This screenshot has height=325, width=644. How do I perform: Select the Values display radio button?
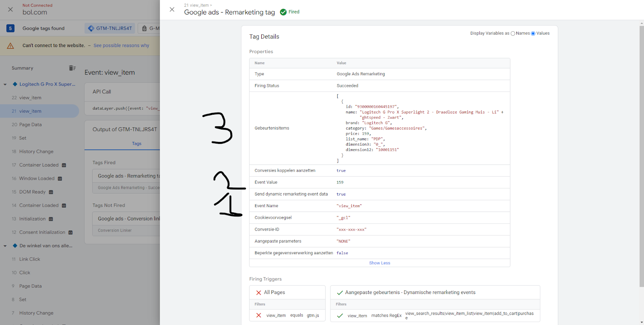pyautogui.click(x=533, y=33)
